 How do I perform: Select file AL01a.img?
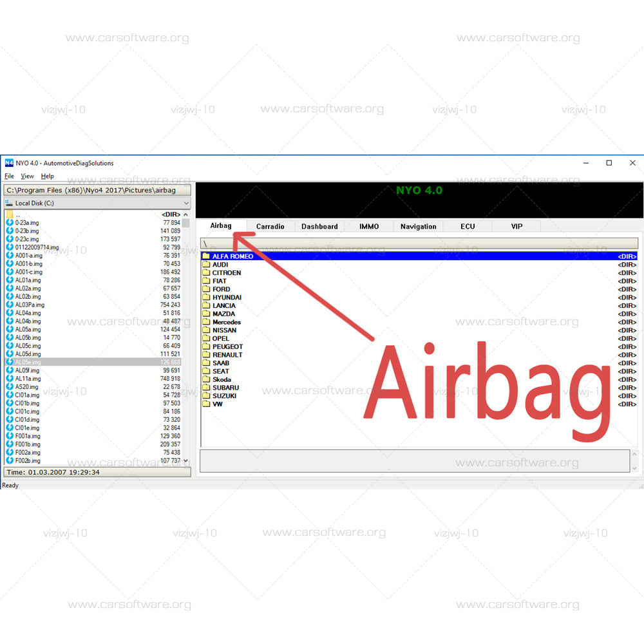93,280
